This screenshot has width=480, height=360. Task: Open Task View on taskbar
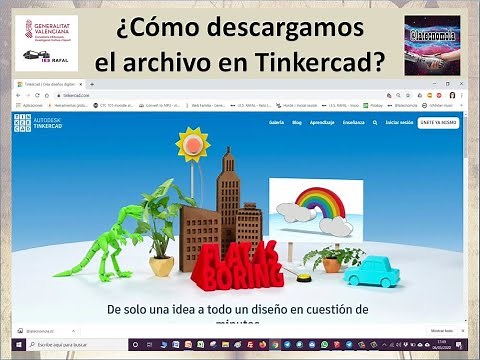150,345
